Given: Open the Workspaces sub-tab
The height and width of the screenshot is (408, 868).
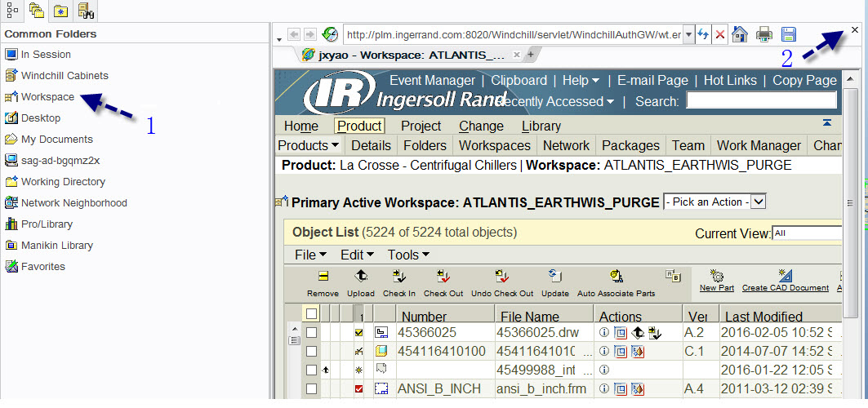Looking at the screenshot, I should [x=495, y=145].
